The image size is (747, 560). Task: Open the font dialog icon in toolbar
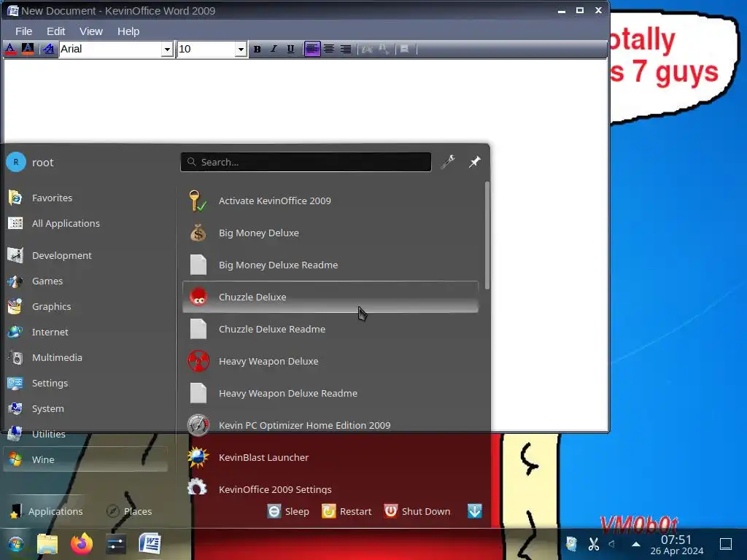pyautogui.click(x=49, y=49)
